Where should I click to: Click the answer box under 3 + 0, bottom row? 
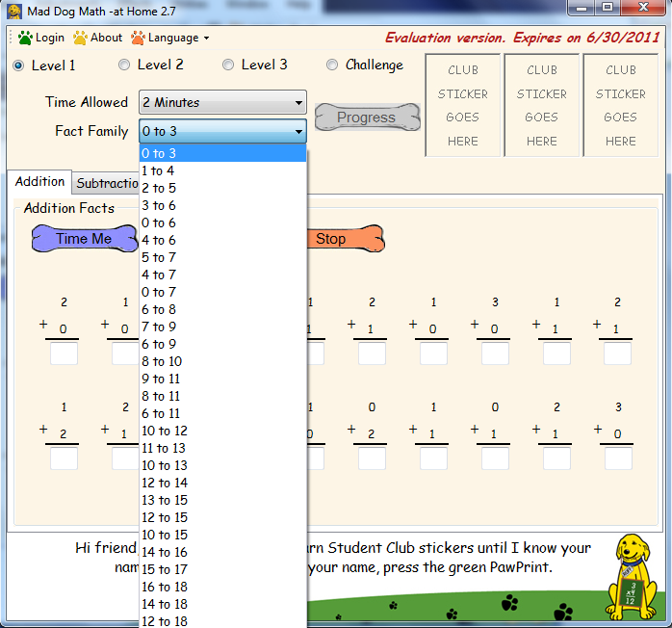[618, 458]
